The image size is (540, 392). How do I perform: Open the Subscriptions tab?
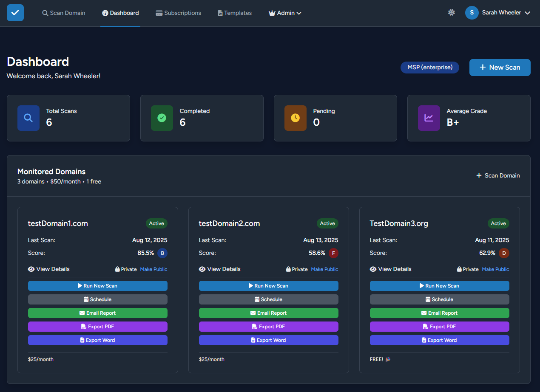tap(178, 13)
